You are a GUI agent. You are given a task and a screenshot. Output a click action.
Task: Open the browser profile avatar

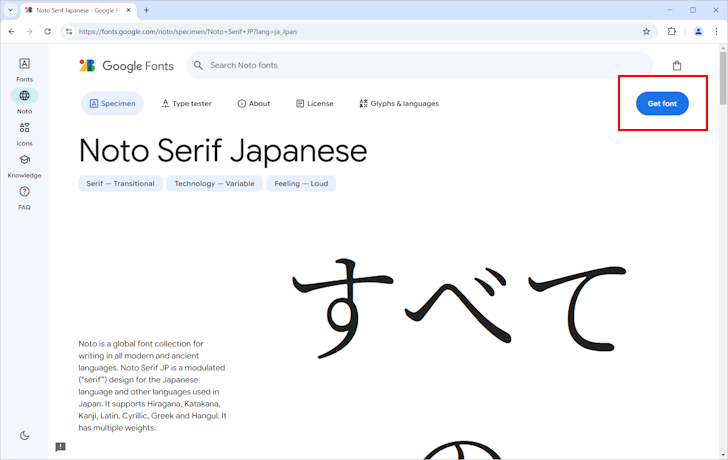698,32
